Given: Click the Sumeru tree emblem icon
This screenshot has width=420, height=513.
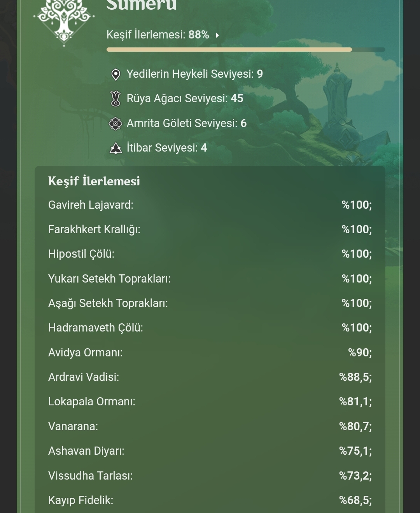Looking at the screenshot, I should [x=64, y=21].
